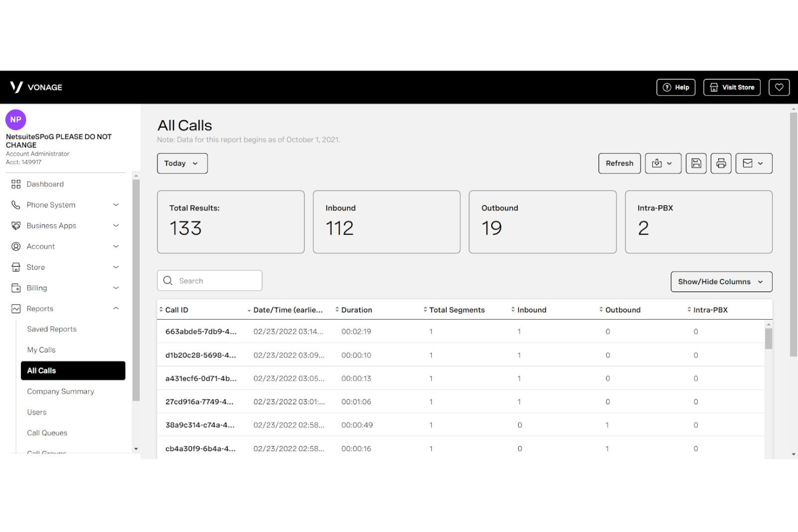
Task: Expand the Store menu chevron
Action: (115, 267)
